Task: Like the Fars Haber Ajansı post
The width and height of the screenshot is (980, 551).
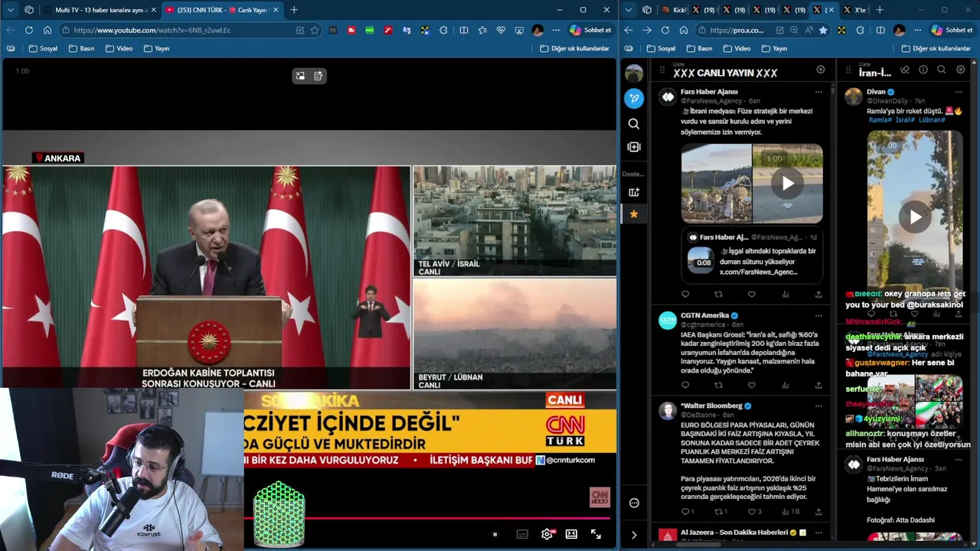Action: (752, 294)
